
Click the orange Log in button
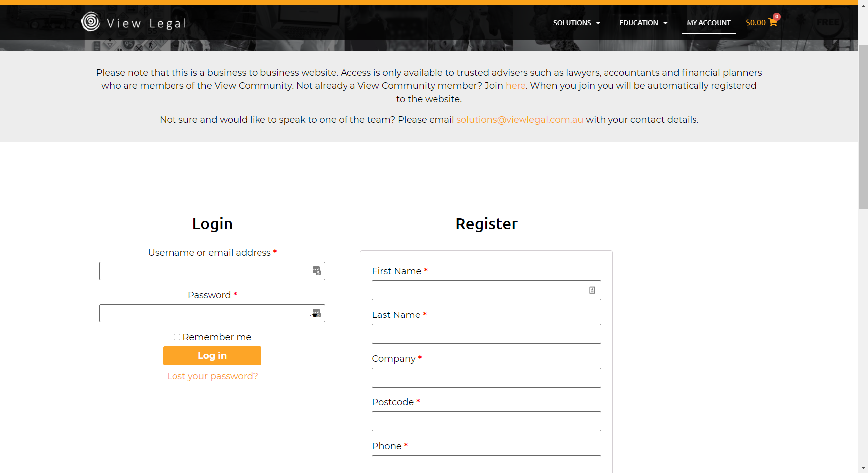(x=212, y=356)
